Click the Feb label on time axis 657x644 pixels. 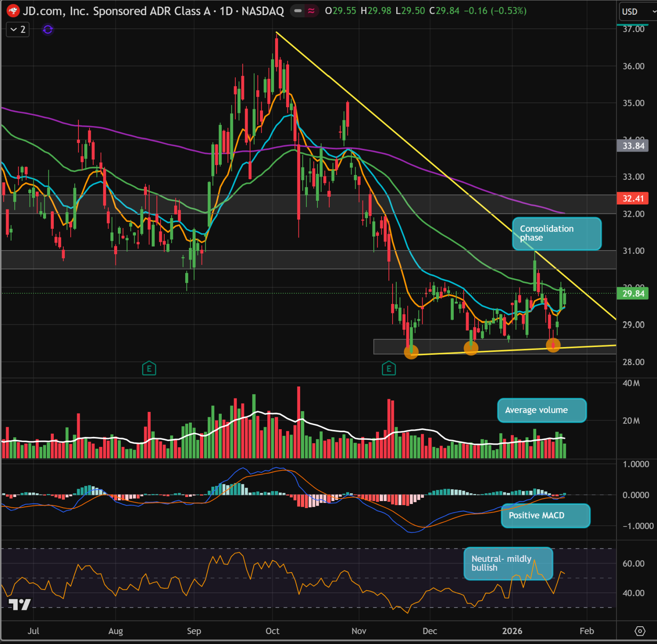587,631
